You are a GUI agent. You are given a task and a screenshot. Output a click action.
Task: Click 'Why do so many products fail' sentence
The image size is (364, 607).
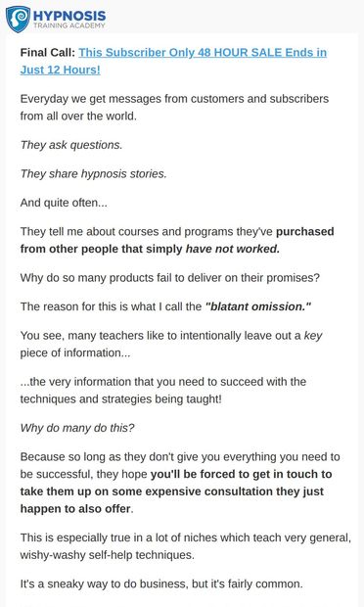[x=170, y=278]
